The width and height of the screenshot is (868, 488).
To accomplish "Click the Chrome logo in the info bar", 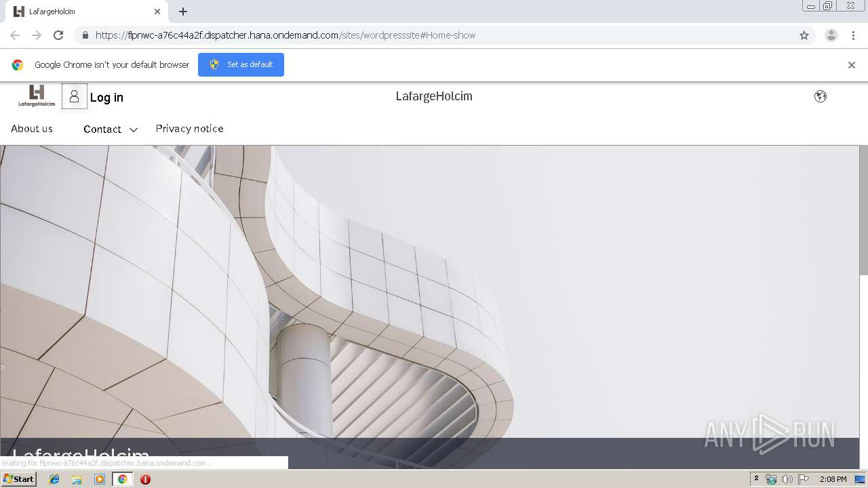I will pyautogui.click(x=18, y=65).
